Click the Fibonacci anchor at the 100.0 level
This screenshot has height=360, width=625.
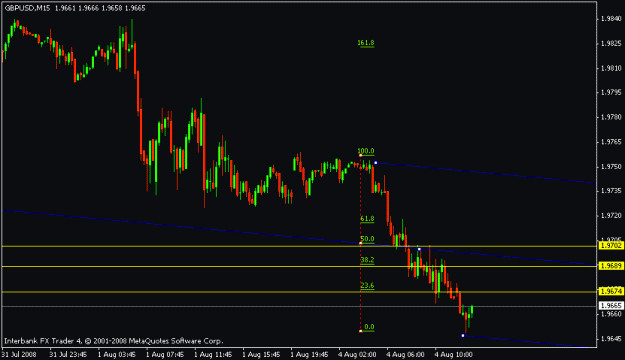point(360,155)
